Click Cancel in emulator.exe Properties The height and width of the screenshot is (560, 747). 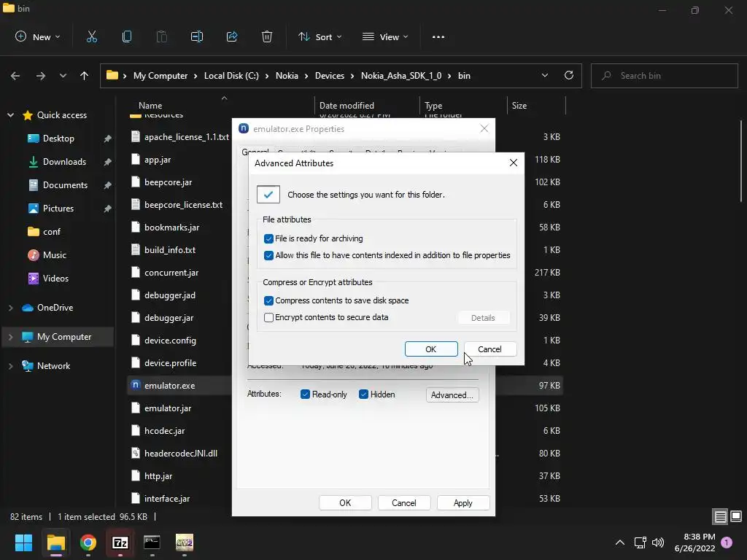click(404, 503)
